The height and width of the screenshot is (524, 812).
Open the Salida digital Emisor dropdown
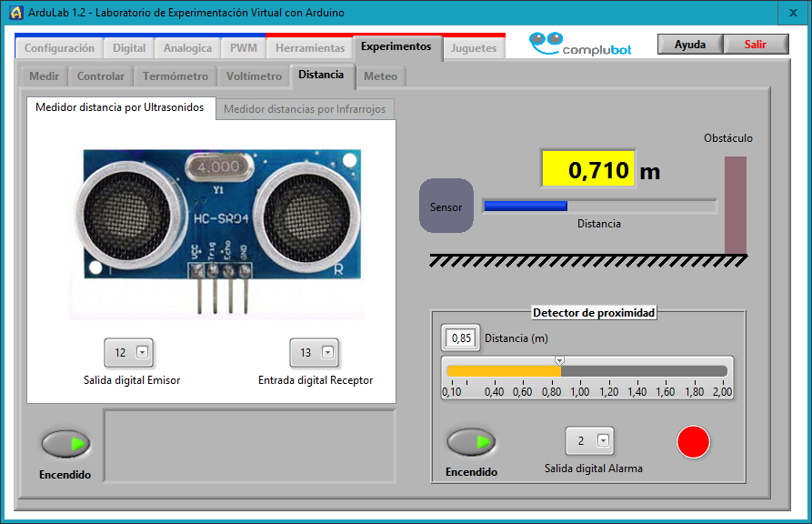tap(142, 353)
